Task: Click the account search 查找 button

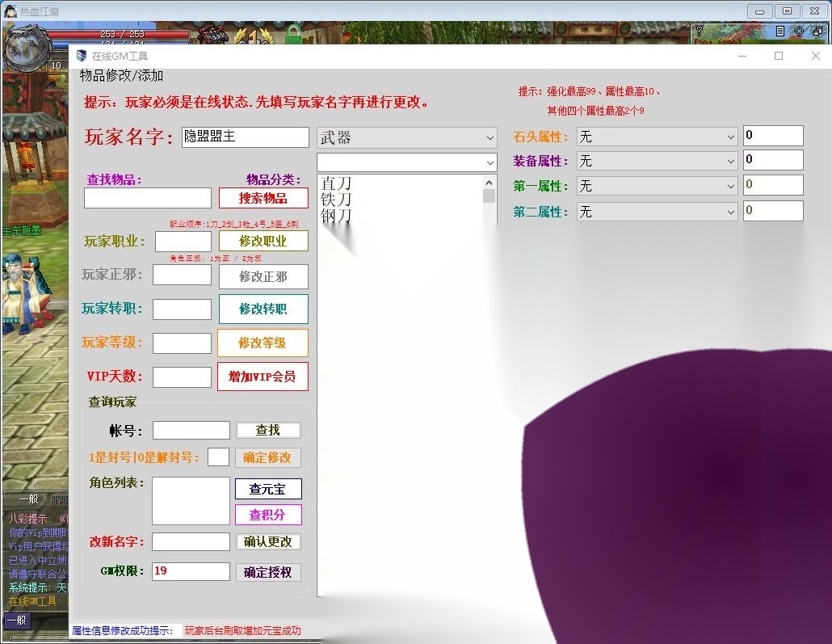Action: 268,430
